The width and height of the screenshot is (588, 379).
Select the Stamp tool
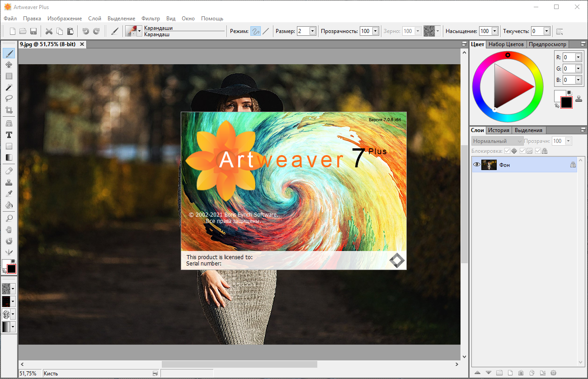point(9,182)
